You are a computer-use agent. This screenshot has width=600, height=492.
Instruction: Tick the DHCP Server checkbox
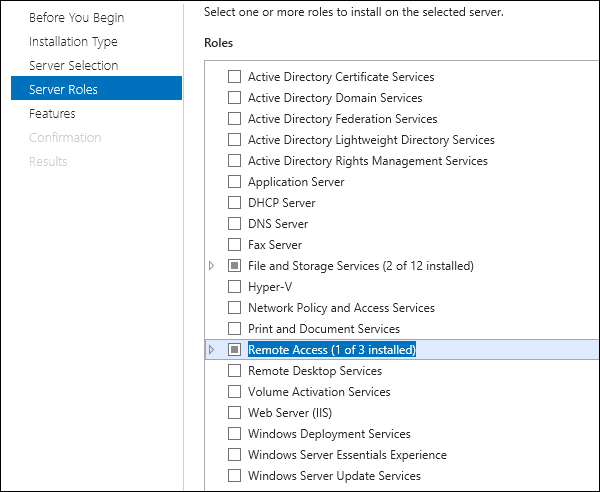coord(235,203)
